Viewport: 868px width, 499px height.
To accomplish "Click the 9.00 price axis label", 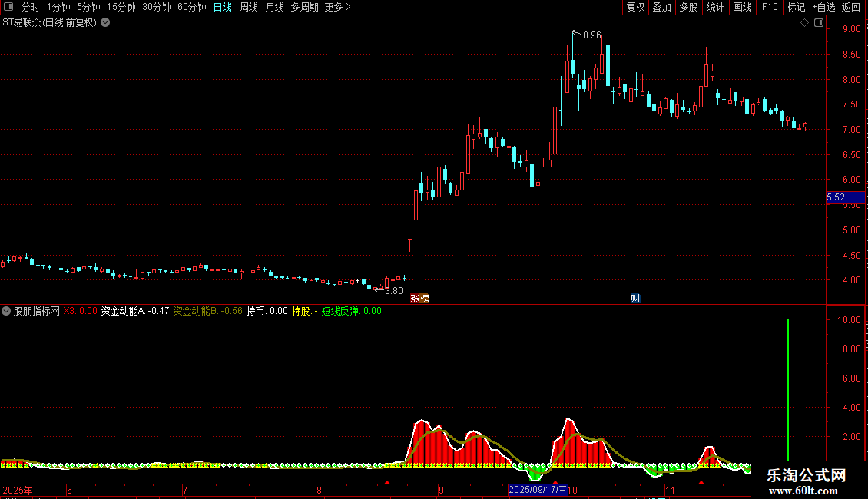I will point(851,28).
